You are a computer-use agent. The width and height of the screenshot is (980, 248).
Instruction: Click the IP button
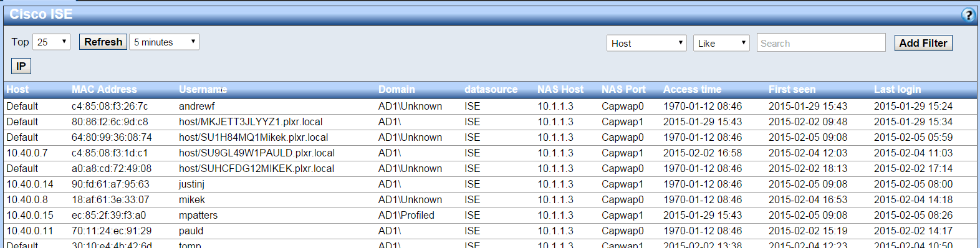coord(21,66)
